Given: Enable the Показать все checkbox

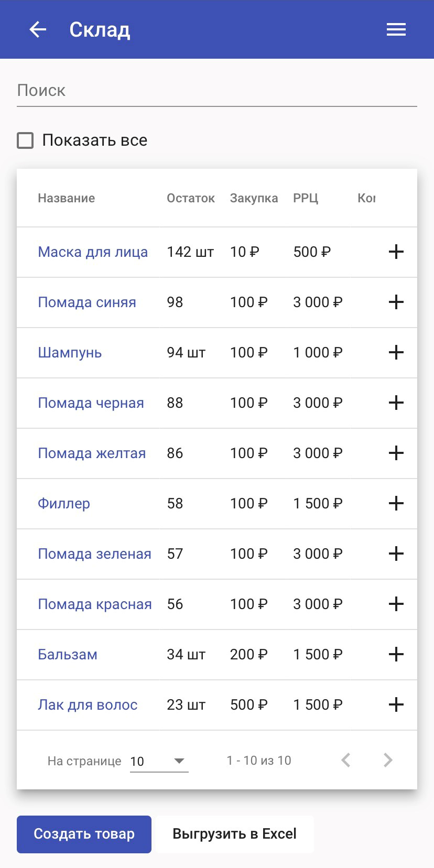Looking at the screenshot, I should pyautogui.click(x=25, y=140).
